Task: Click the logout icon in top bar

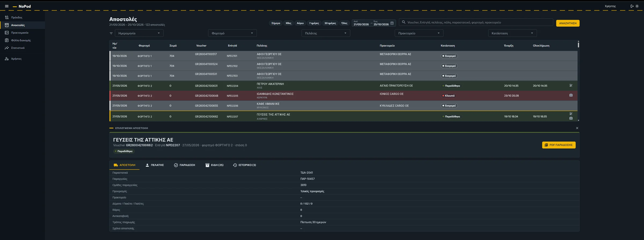Action: click(x=632, y=6)
